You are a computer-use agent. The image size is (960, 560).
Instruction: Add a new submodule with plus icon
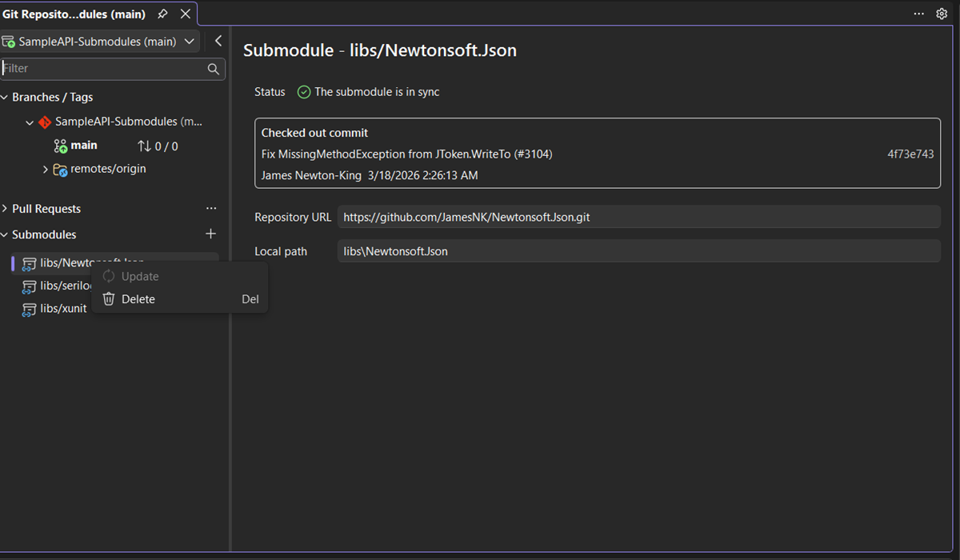coord(211,234)
